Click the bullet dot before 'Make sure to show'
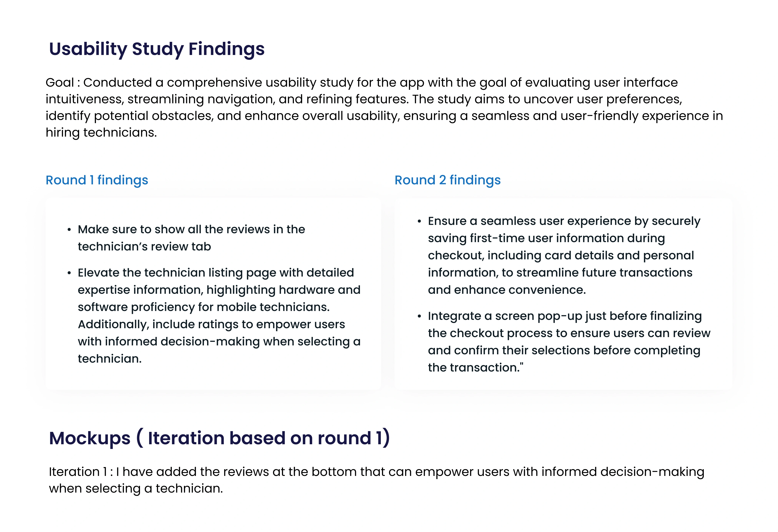 (69, 230)
